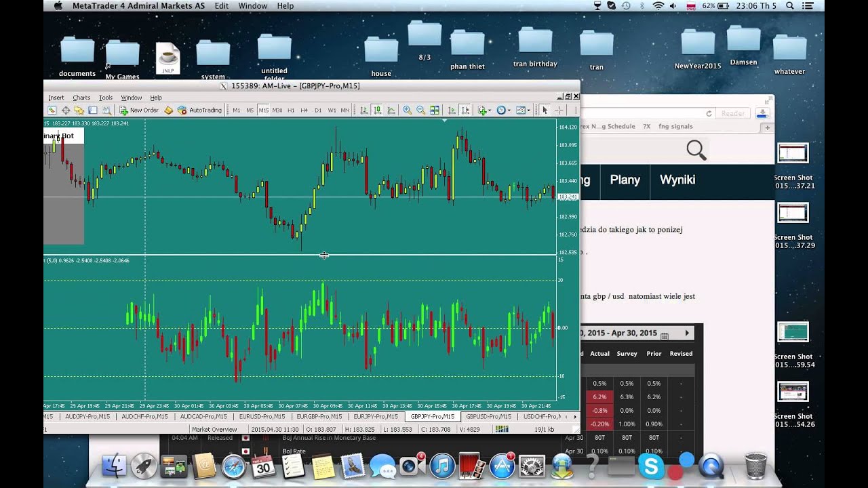This screenshot has width=868, height=488.
Task: Open iTunes from the Dock
Action: pos(441,466)
